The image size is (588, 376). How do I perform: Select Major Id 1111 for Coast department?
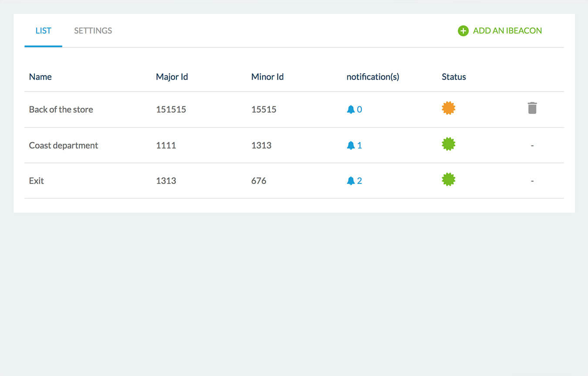[166, 146]
